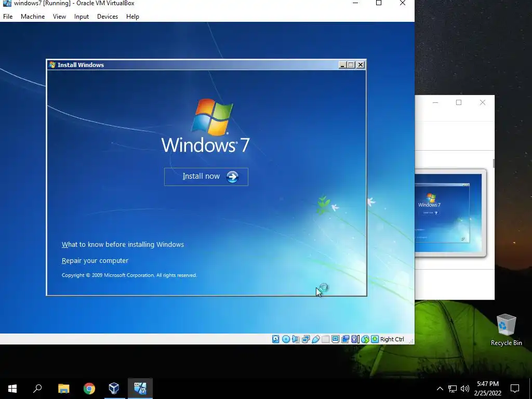Open the notification center icon
532x399 pixels.
click(x=515, y=389)
